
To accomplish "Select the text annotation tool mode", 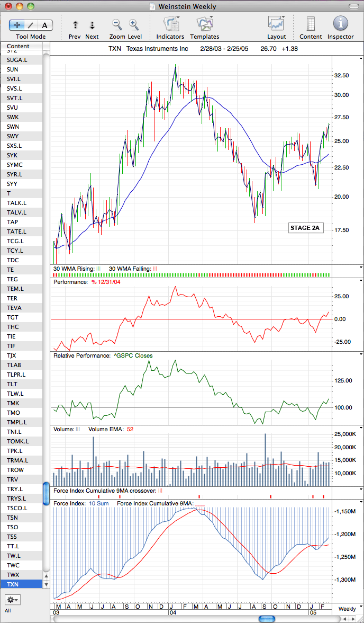I will [45, 25].
